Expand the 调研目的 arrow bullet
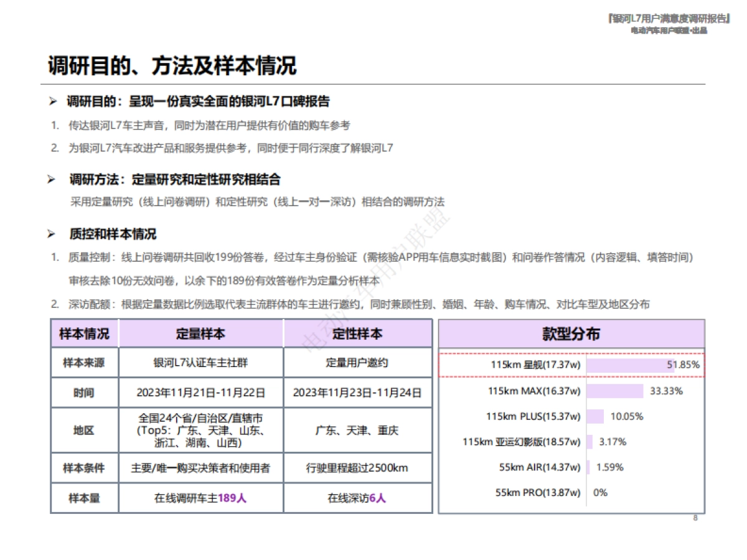Viewport: 747px width, 560px height. coord(52,100)
